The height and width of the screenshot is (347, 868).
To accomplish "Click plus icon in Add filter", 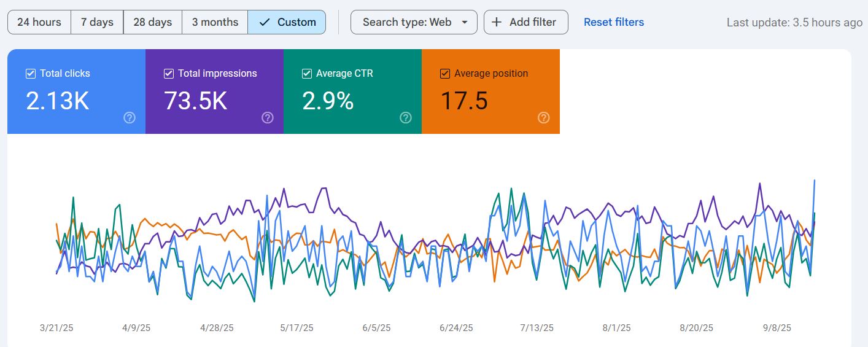I will [497, 22].
